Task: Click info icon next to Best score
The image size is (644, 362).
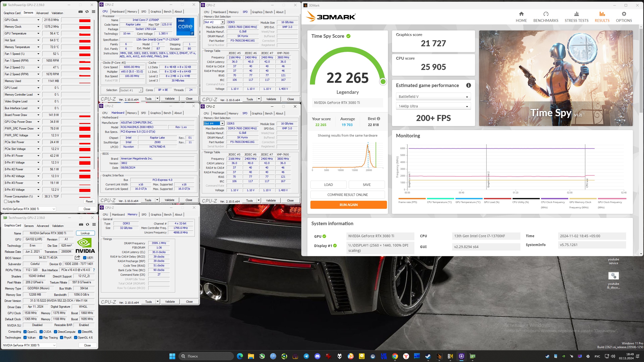Action: pos(379,119)
